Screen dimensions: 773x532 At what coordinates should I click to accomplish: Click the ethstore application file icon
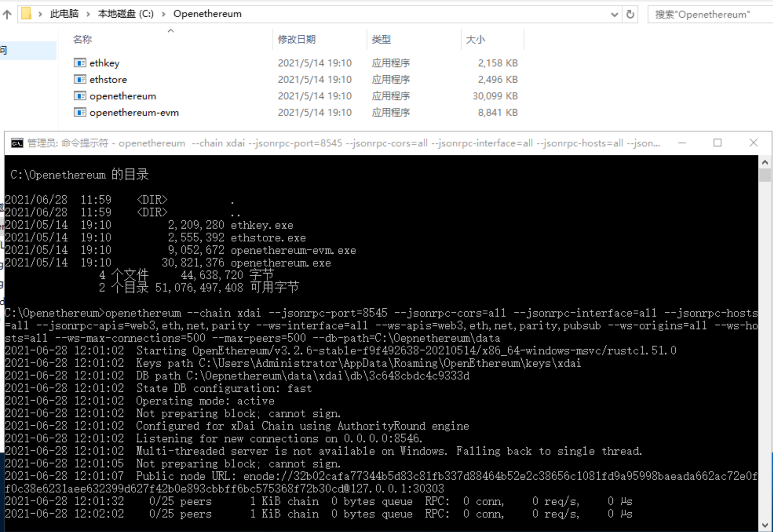[80, 80]
